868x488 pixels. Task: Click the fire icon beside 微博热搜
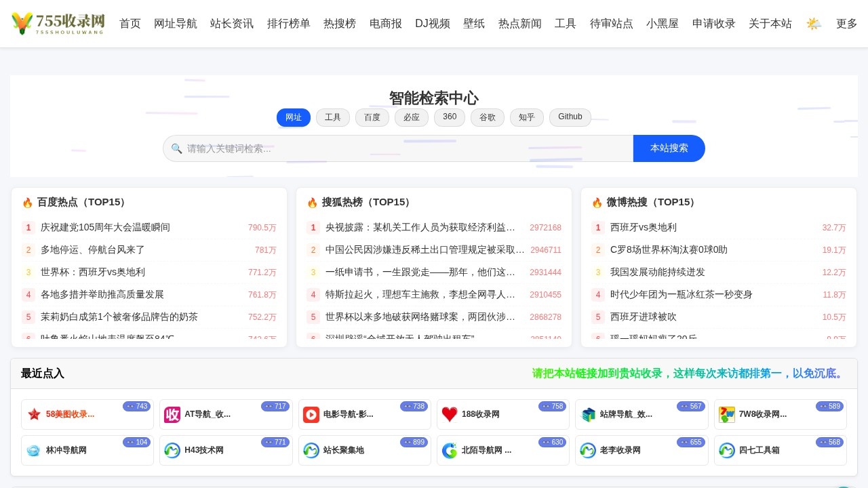597,203
